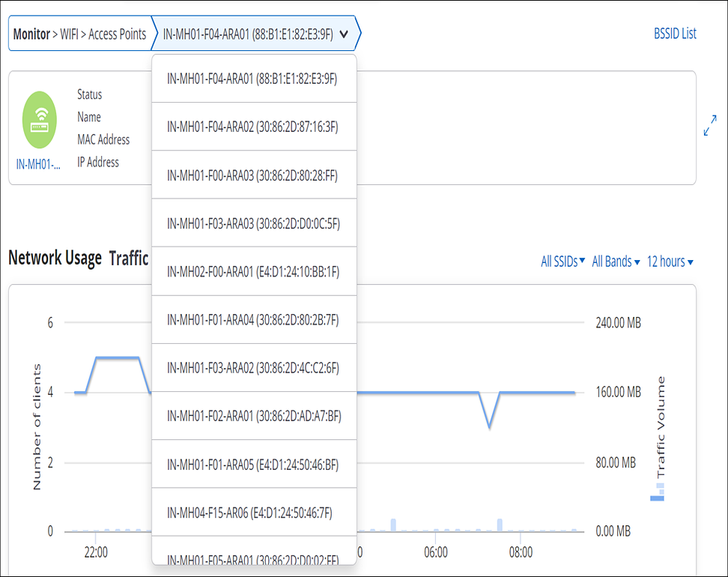Click the IP Address field label

(x=98, y=162)
